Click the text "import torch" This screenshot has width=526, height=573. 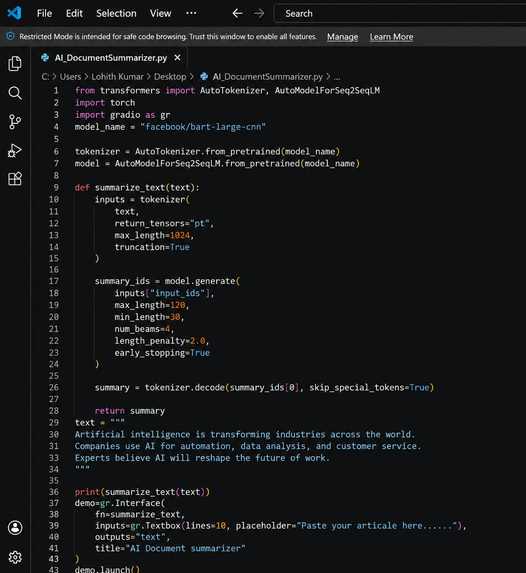click(105, 103)
